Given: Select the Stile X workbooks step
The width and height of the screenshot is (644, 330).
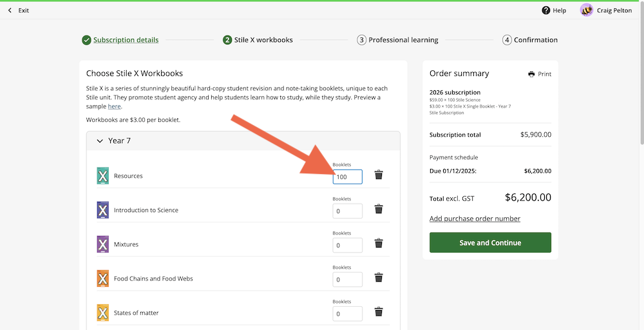Looking at the screenshot, I should pos(263,40).
